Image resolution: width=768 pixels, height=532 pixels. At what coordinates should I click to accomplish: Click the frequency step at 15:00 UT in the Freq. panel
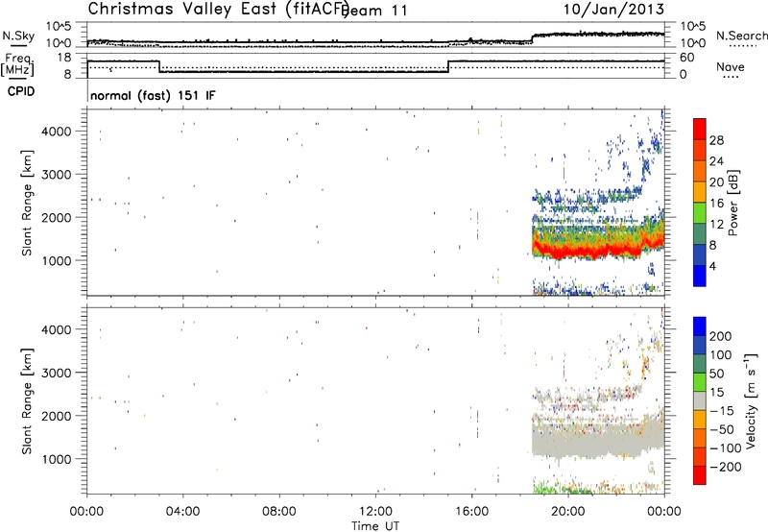[448, 66]
